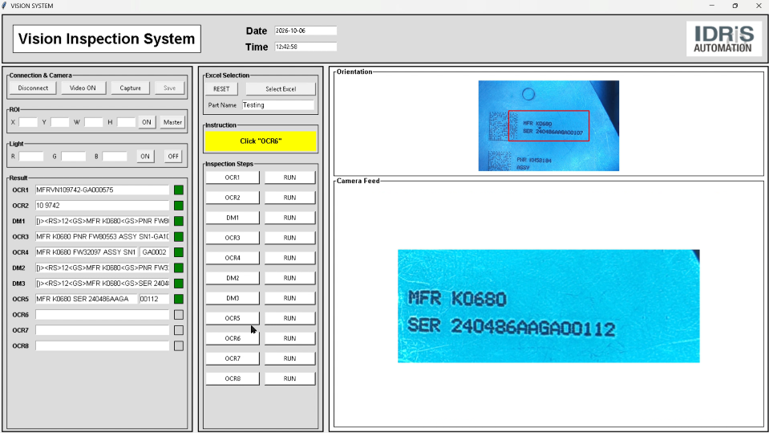Click the Orientation thumbnail image
Screen dimensions: 769x433
[549, 126]
